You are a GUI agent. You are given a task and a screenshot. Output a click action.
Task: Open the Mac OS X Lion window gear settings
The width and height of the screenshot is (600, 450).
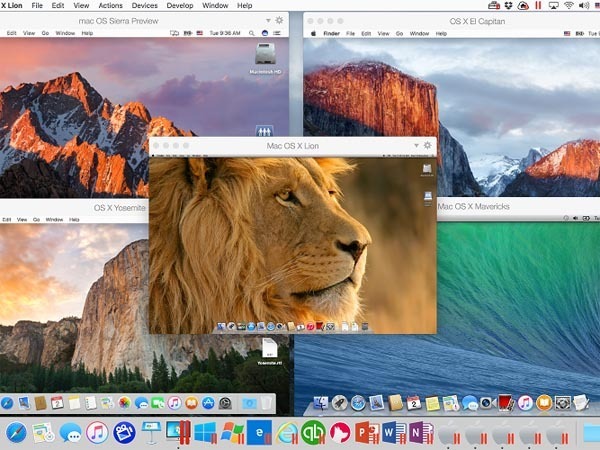pyautogui.click(x=427, y=145)
